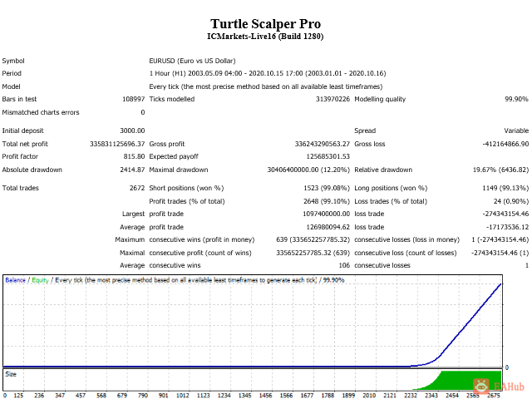Image resolution: width=532 pixels, height=399 pixels.
Task: Select the maximal consecutive profit value 335652257785.32 (639)
Action: [x=313, y=253]
